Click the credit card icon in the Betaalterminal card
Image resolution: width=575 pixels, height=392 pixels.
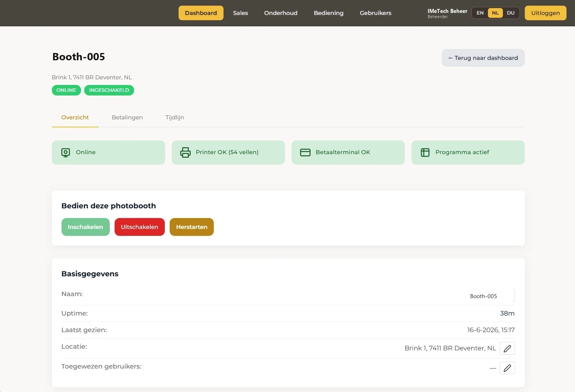point(305,153)
